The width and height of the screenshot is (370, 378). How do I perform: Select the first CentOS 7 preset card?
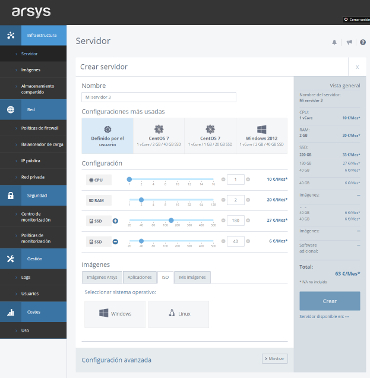pyautogui.click(x=159, y=136)
